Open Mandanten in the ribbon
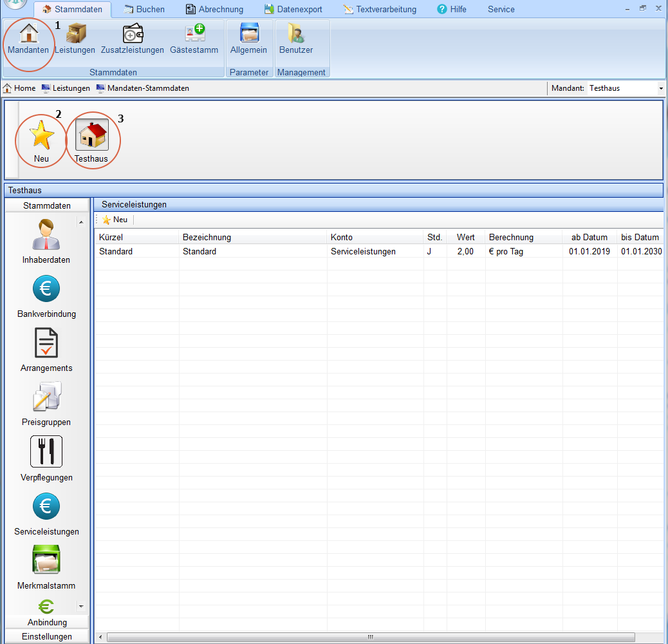This screenshot has width=668, height=644. point(28,39)
